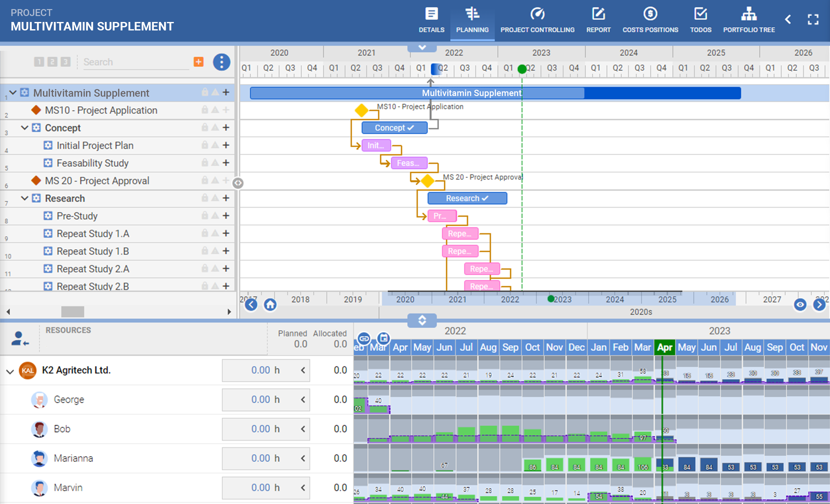
Task: Click plus on Initial Project Plan row
Action: point(226,145)
